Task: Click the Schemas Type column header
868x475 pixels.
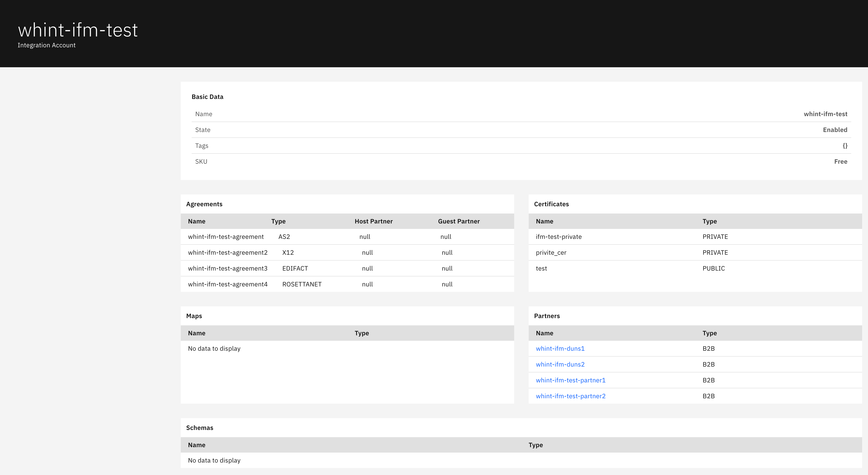Action: coord(535,445)
